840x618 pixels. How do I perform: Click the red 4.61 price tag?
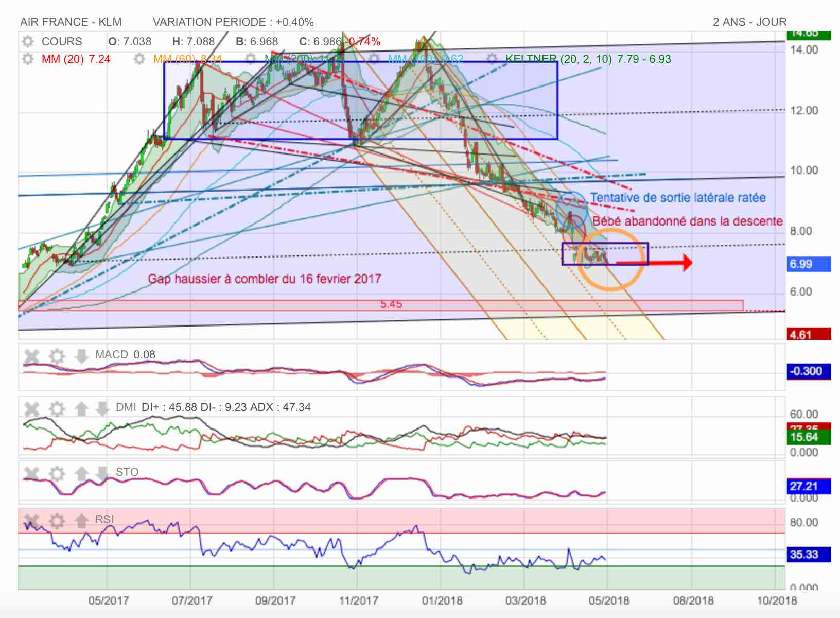[x=809, y=334]
